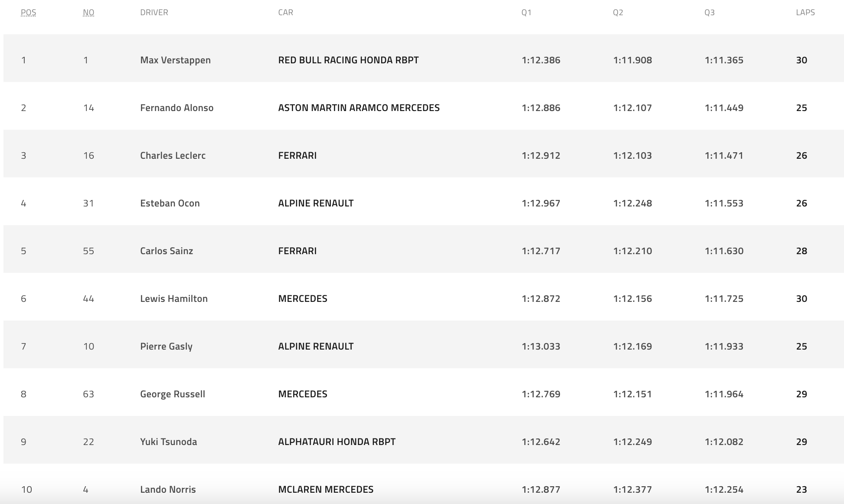Viewport: 844px width, 504px height.
Task: Open Lewis Hamilton's entry
Action: 173,298
